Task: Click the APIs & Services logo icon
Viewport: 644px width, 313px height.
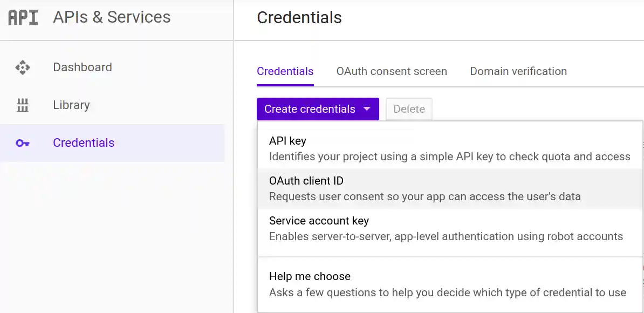Action: 22,17
